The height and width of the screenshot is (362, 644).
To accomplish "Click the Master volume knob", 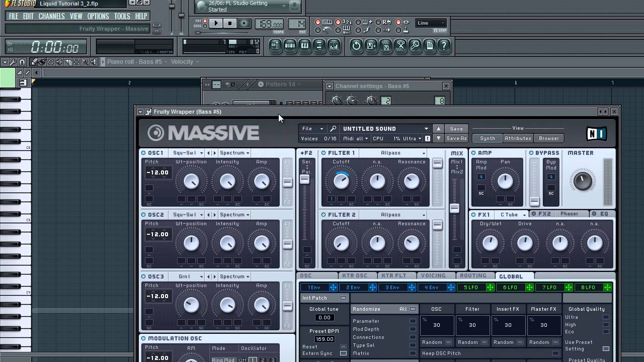I will 582,180.
